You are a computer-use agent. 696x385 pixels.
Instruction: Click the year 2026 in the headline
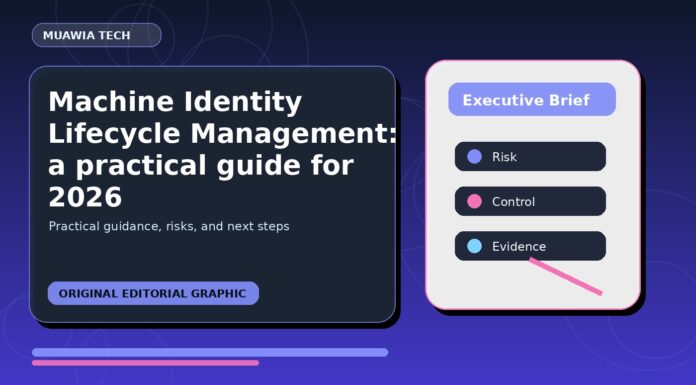coord(85,197)
